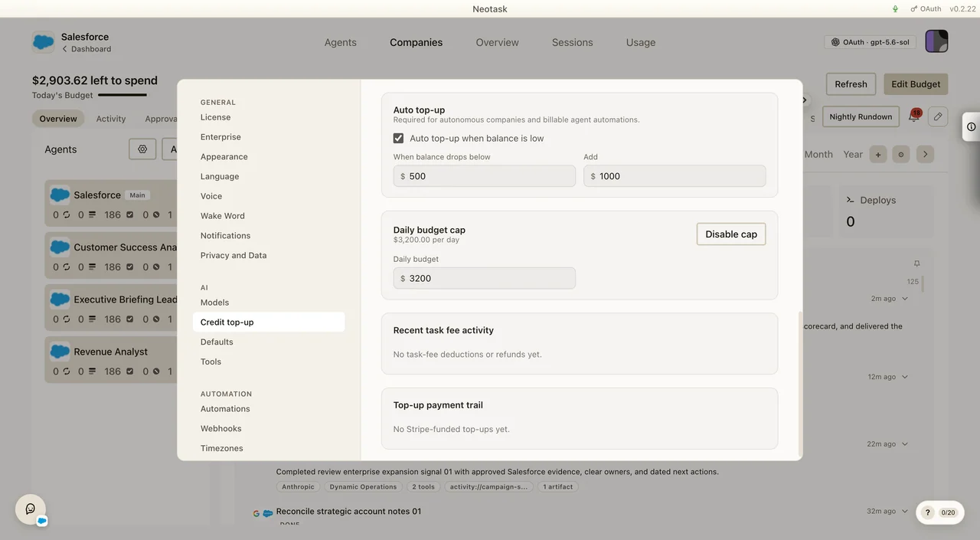Click the pin icon in activity panel
Viewport: 980px width, 540px height.
(x=916, y=263)
